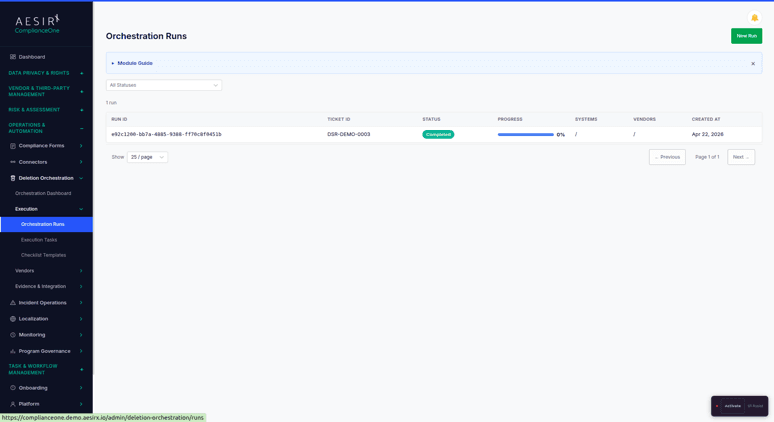Expand Vendor & Third-Party Management section
The height and width of the screenshot is (422, 774).
tap(81, 91)
